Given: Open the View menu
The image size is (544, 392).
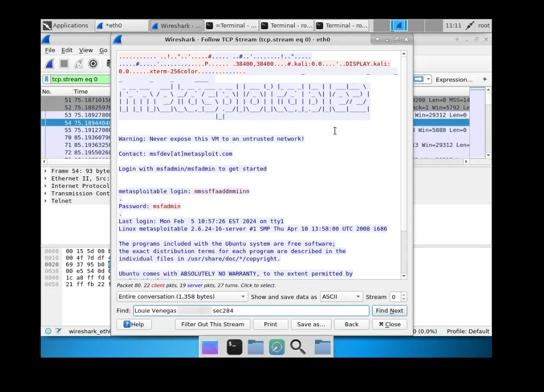Looking at the screenshot, I should [85, 50].
